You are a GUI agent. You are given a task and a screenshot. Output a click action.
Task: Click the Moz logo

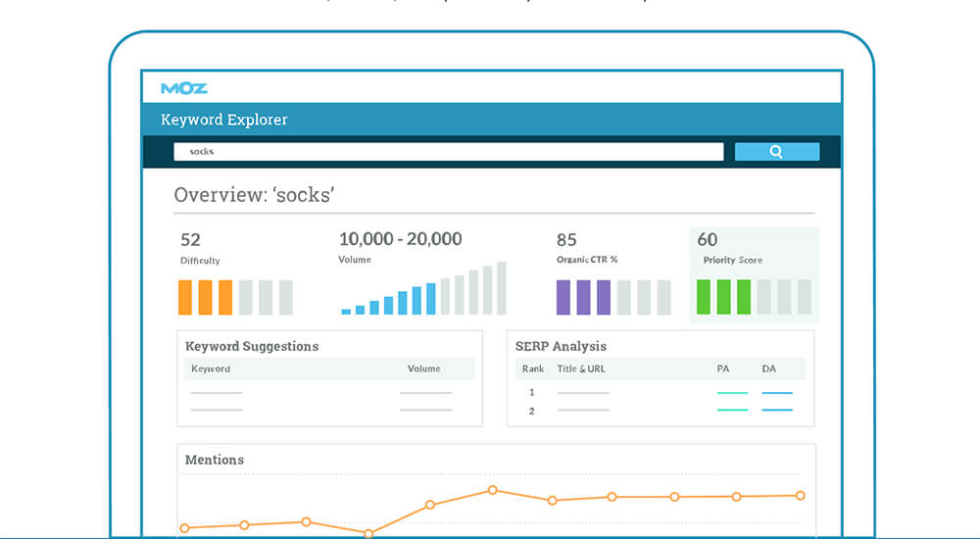point(184,88)
